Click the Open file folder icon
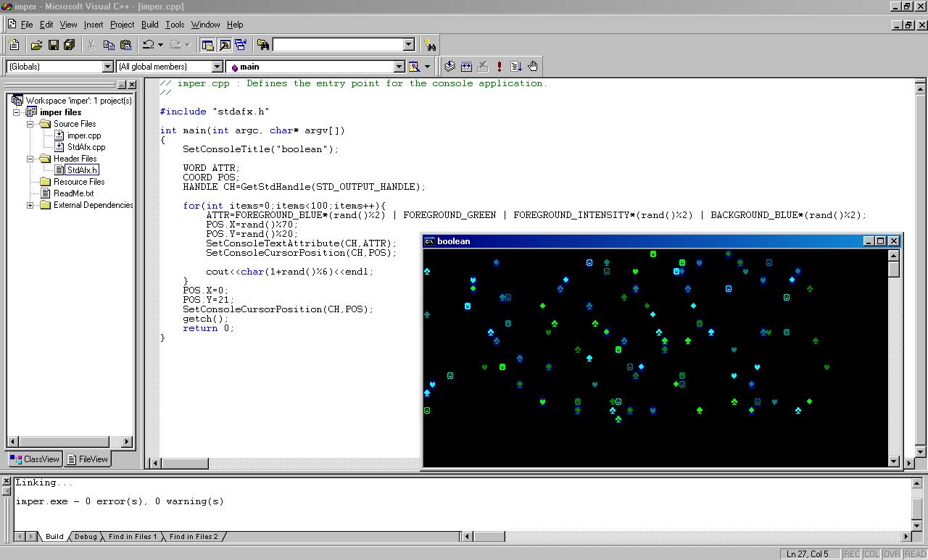The height and width of the screenshot is (560, 928). 36,45
